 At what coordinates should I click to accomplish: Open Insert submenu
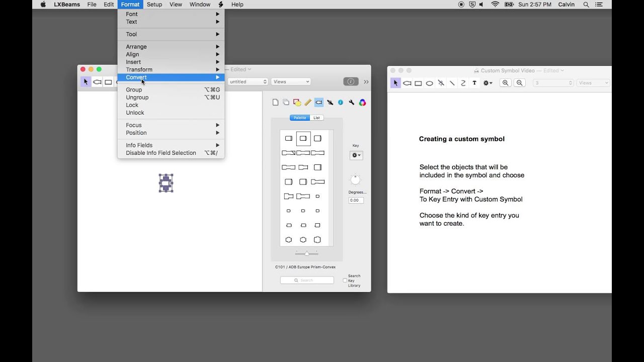(171, 62)
